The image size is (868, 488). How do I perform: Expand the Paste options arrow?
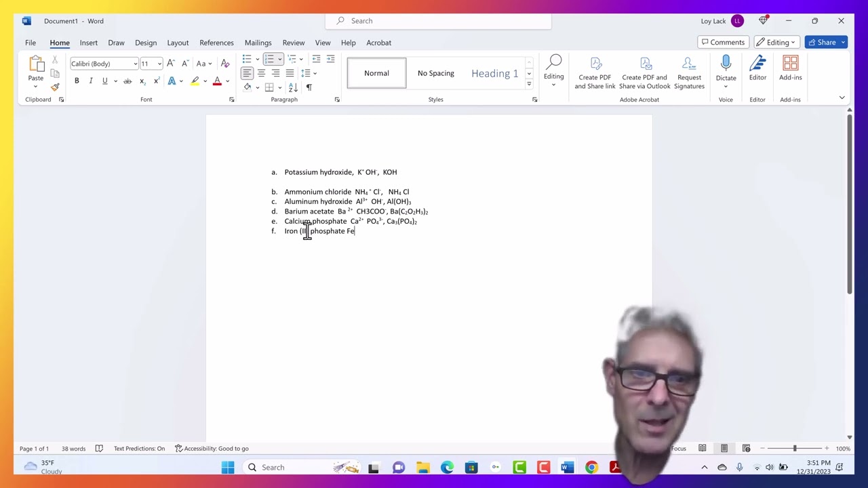[35, 86]
